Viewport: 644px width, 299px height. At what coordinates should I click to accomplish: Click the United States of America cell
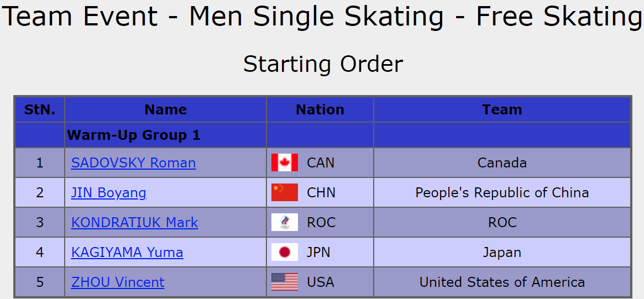(502, 282)
